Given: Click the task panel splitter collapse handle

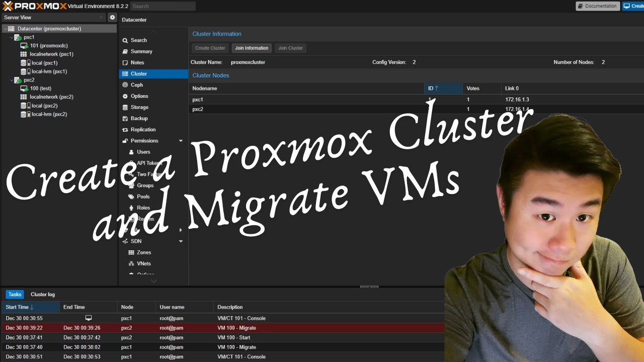Looking at the screenshot, I should (369, 287).
